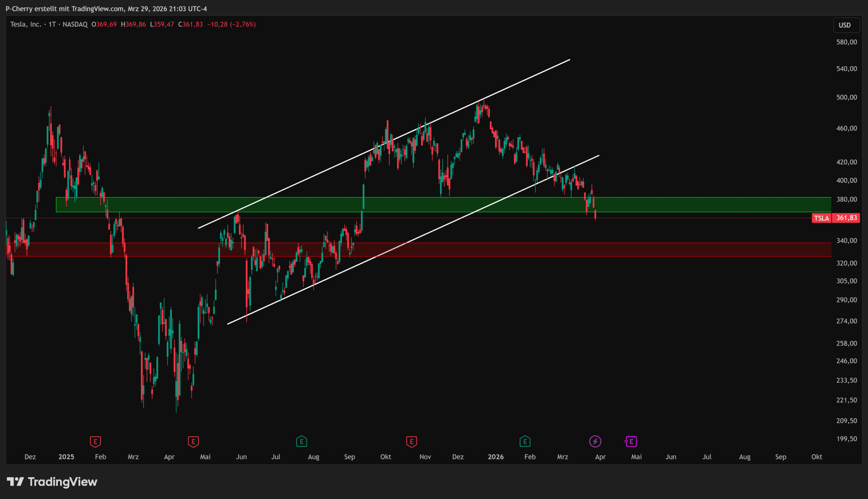Click the 500,00 price scale label

(x=846, y=97)
